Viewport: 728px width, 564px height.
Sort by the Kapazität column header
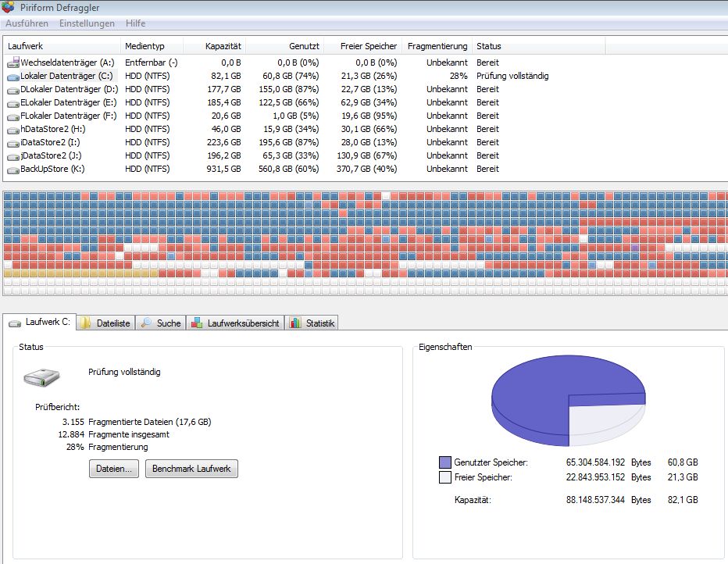[215, 46]
